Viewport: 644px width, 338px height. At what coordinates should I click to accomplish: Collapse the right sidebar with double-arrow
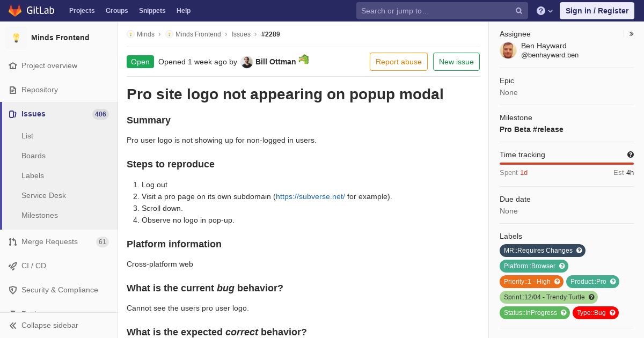tap(631, 34)
